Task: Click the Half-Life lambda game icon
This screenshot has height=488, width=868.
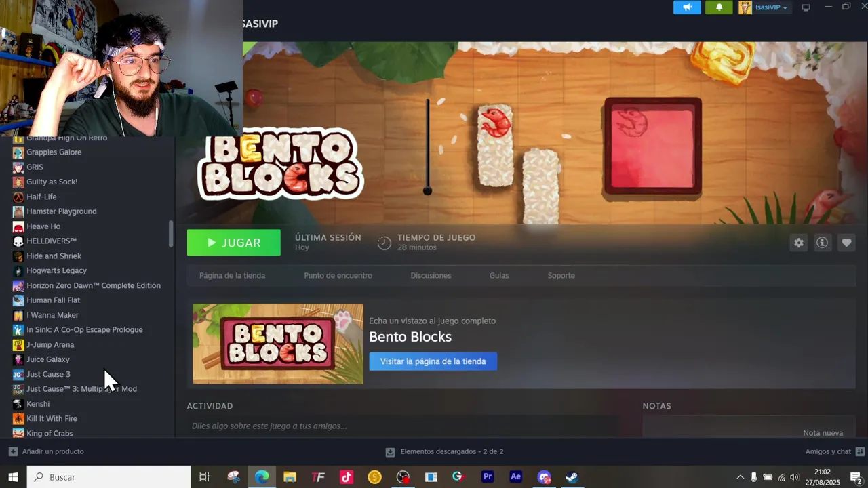Action: [x=18, y=197]
